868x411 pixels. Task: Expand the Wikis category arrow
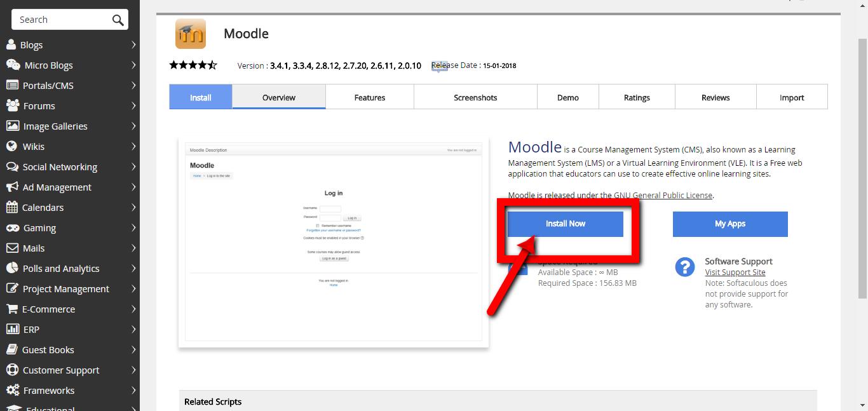pos(133,146)
